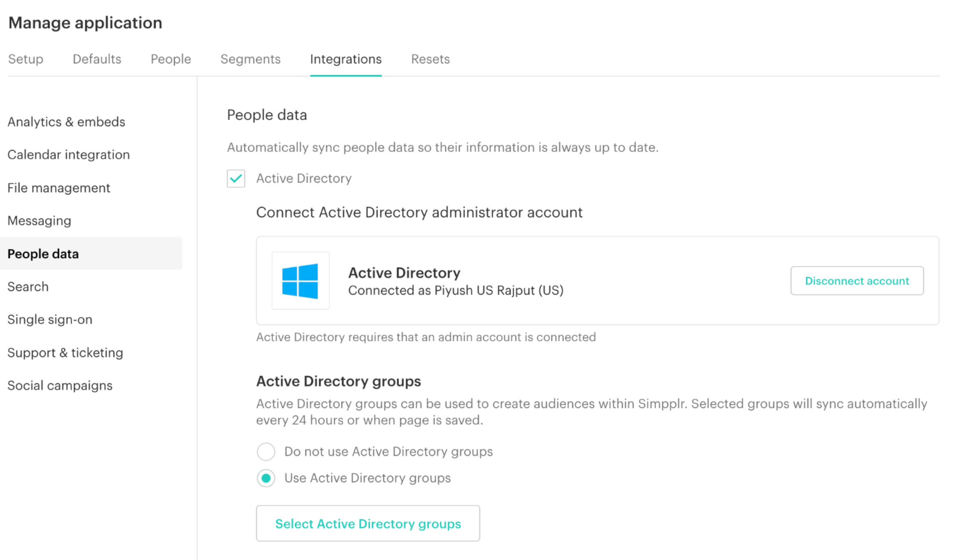Open the People tab
The width and height of the screenshot is (974, 560).
pyautogui.click(x=170, y=59)
